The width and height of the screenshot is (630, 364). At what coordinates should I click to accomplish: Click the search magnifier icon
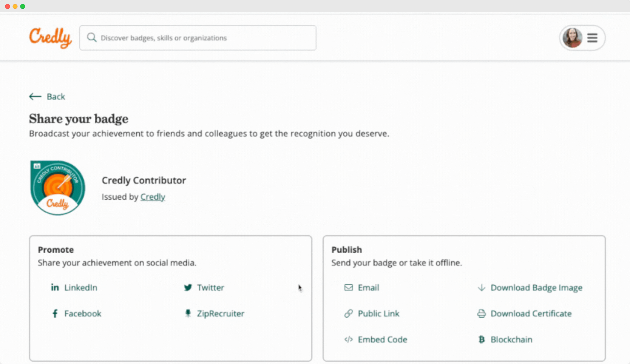[92, 37]
